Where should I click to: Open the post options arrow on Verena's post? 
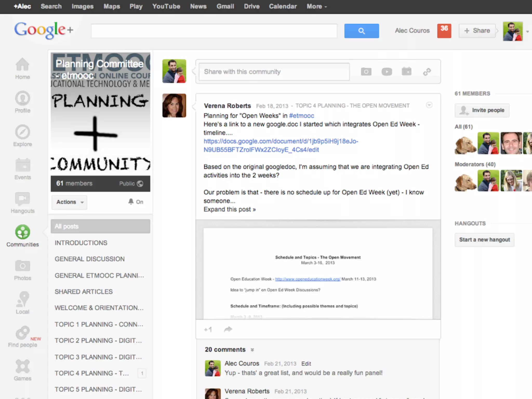click(429, 105)
